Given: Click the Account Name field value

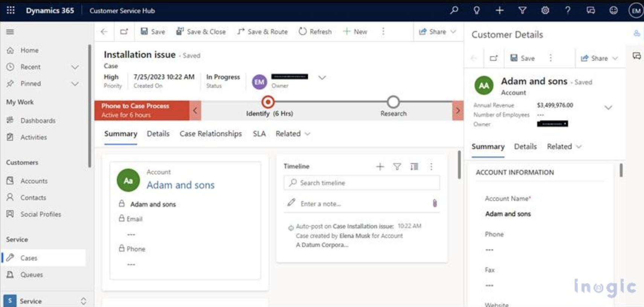Looking at the screenshot, I should [508, 214].
